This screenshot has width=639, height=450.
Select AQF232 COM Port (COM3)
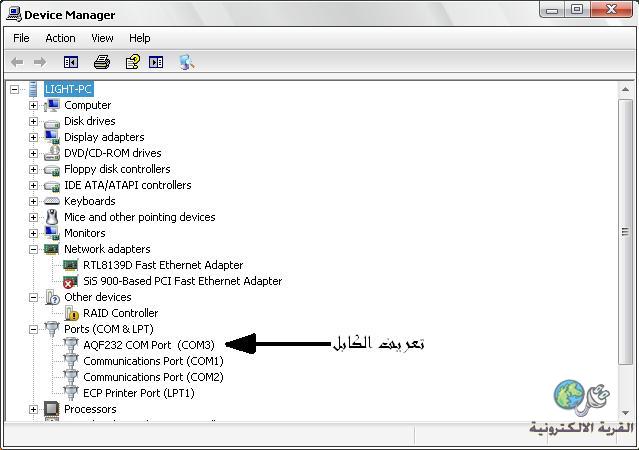point(149,345)
